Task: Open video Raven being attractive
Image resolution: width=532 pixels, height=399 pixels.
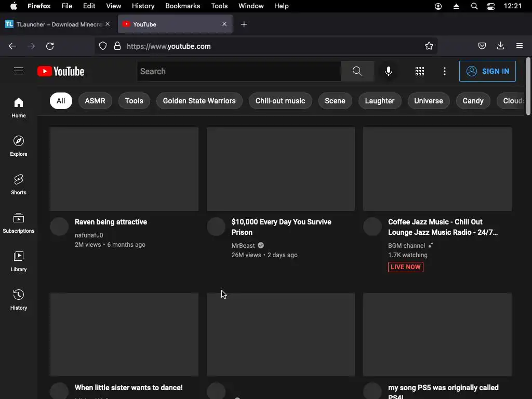Action: click(111, 222)
